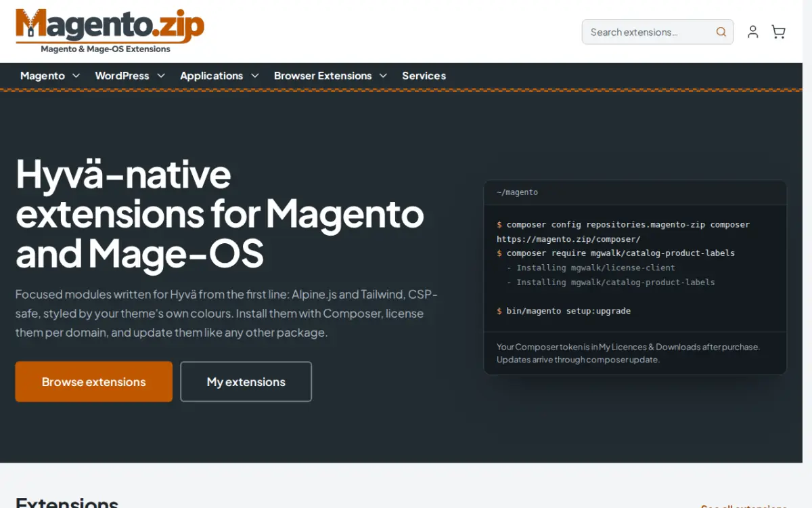Go to the Services page

(424, 76)
